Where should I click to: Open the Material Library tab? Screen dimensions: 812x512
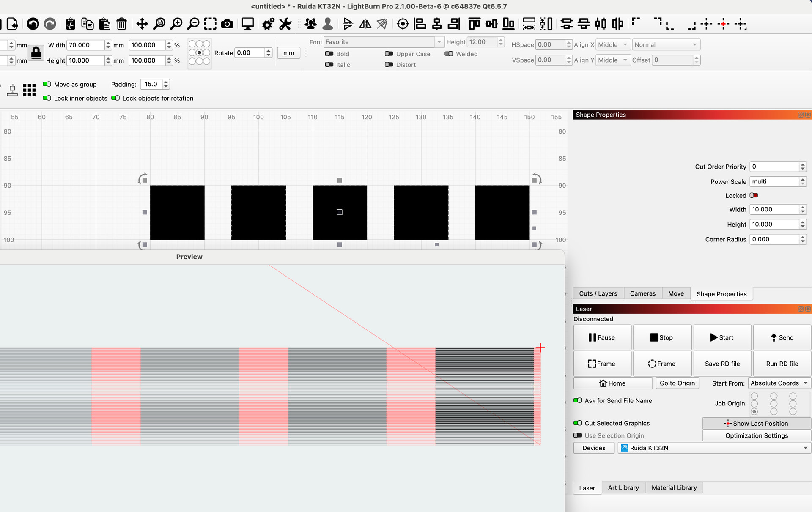pyautogui.click(x=674, y=487)
